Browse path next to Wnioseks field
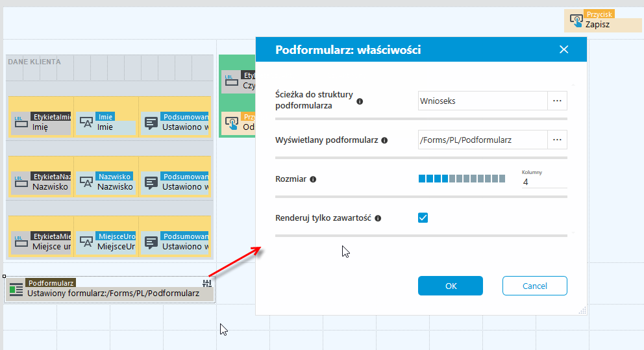The width and height of the screenshot is (644, 350). tap(558, 101)
